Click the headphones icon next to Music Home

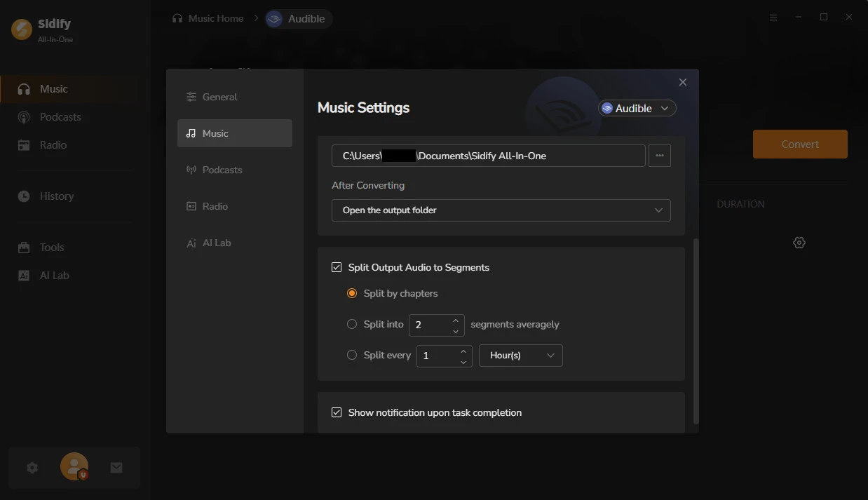[x=177, y=18]
